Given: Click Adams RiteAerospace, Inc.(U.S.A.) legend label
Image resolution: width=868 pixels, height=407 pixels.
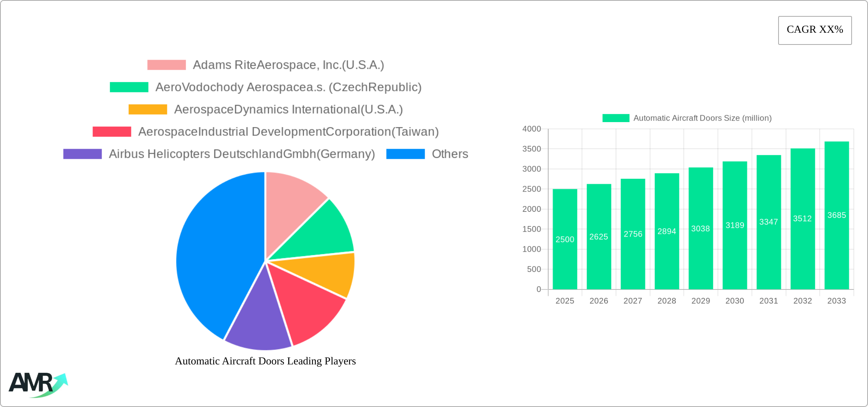Looking at the screenshot, I should coord(289,65).
